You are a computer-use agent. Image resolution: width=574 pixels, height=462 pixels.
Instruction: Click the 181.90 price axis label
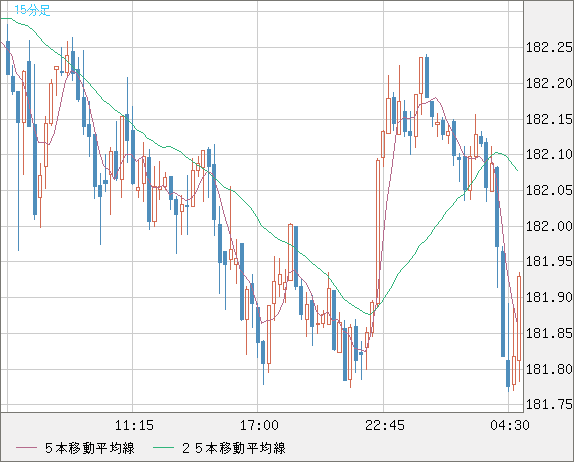click(549, 297)
